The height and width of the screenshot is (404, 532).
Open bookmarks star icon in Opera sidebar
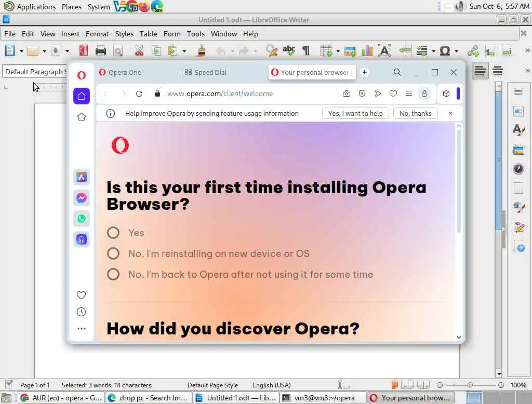point(82,117)
